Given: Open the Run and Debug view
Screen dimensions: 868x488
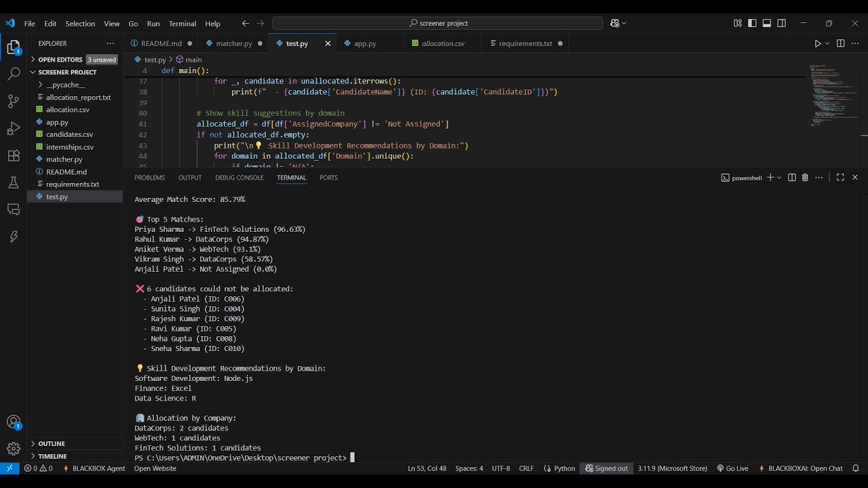Looking at the screenshot, I should coord(14,128).
